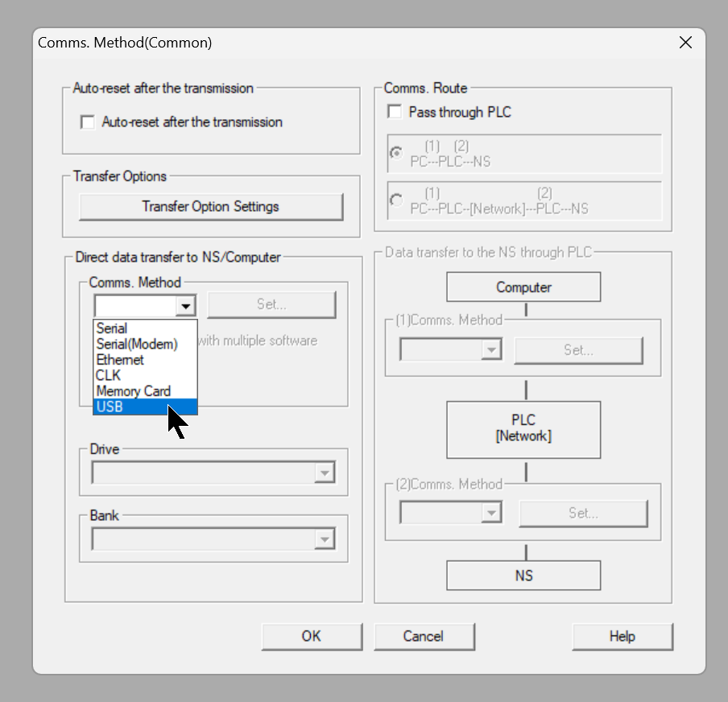Click the NS box in diagram
This screenshot has height=702, width=728.
[523, 576]
